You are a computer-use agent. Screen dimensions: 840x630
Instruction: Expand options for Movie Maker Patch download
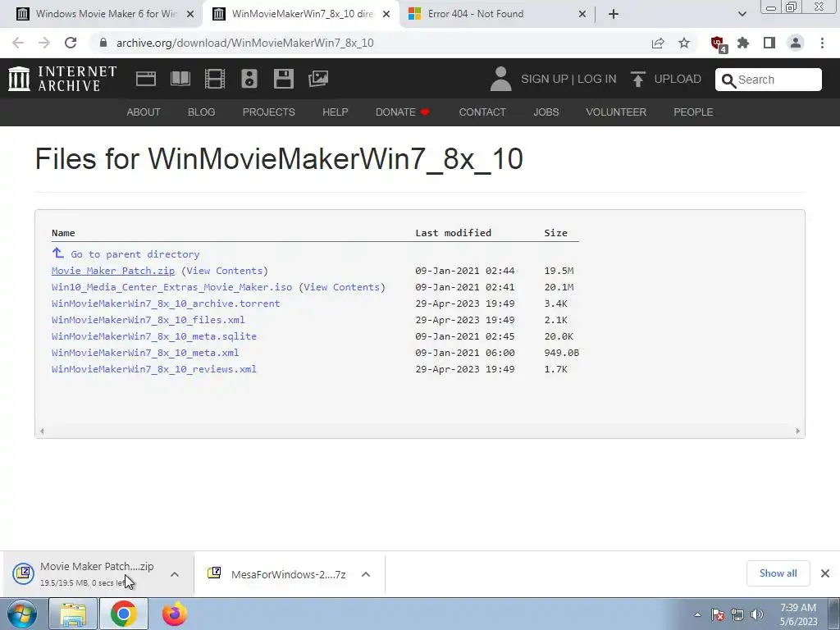(175, 574)
